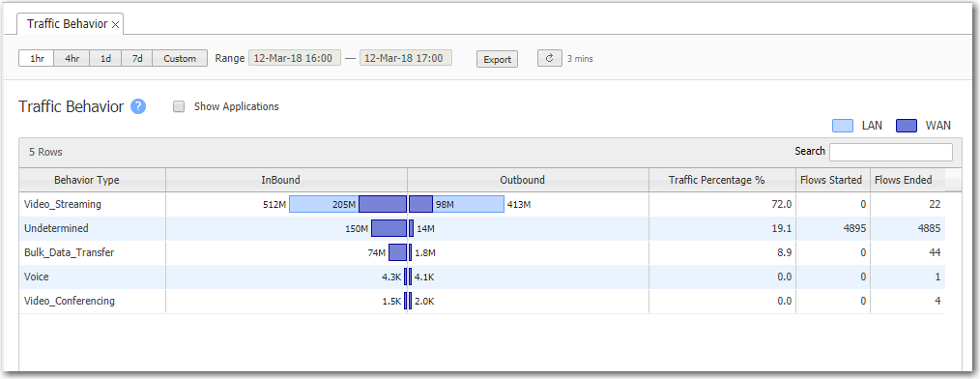Sort by Flows Started column header
The image size is (980, 379).
[833, 180]
